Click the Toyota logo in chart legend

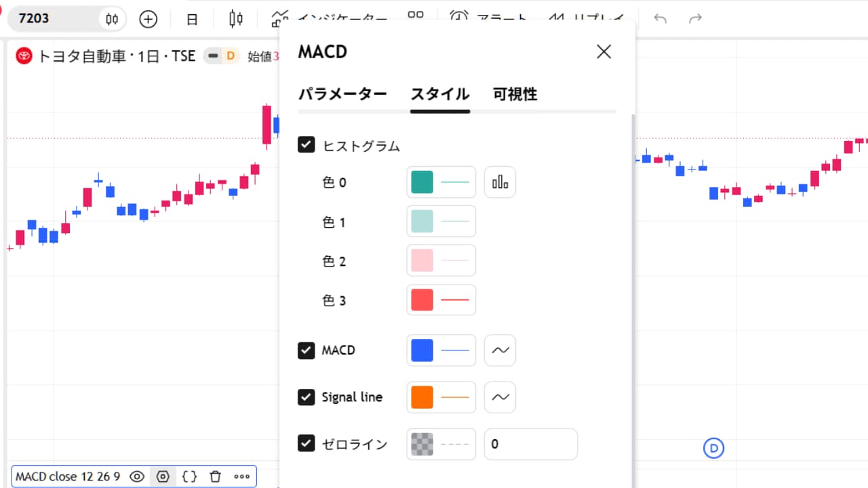pos(24,56)
